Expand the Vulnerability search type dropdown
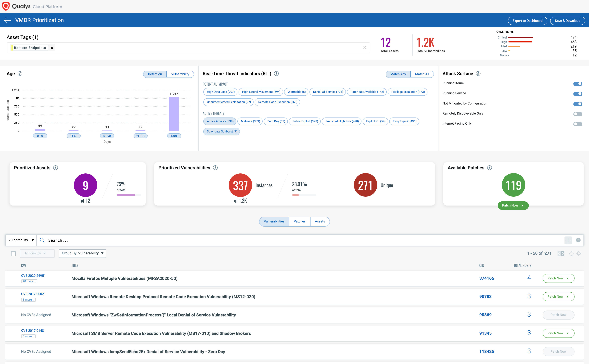 tap(21, 240)
